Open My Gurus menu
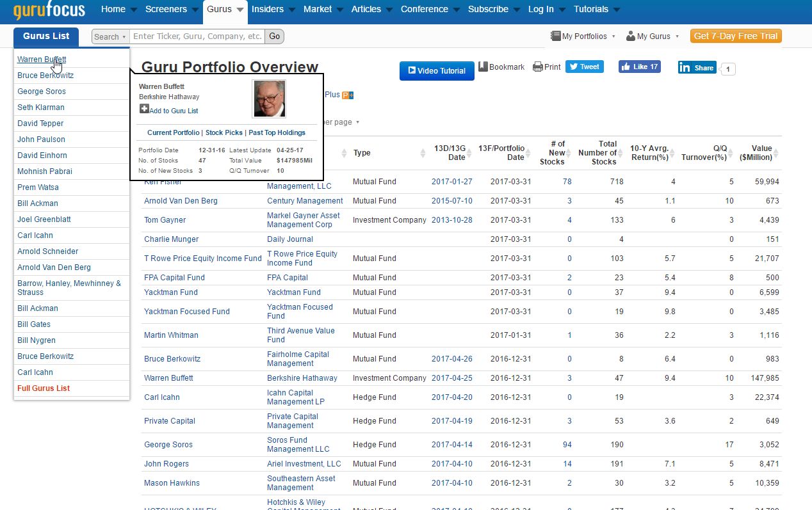812x510 pixels. click(653, 36)
